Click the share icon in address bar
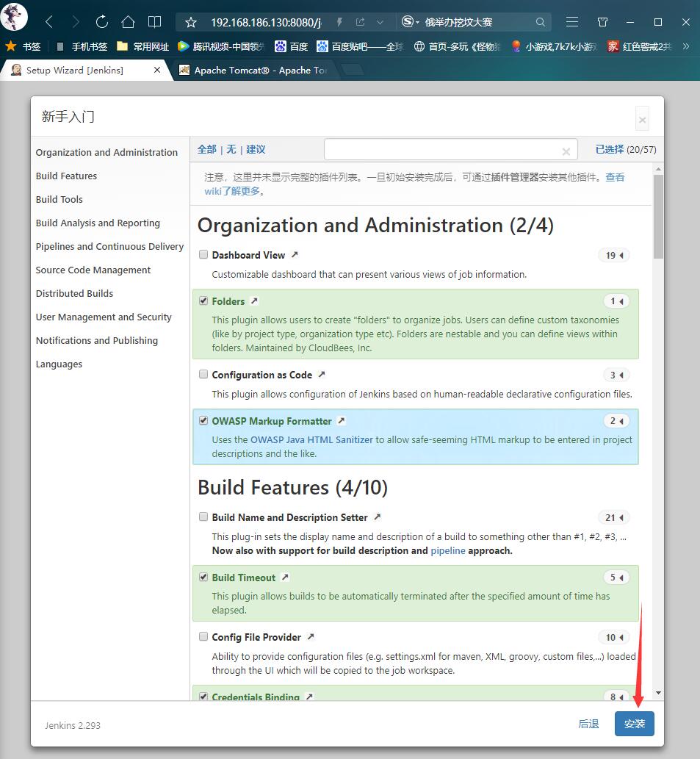700x759 pixels. 360,22
